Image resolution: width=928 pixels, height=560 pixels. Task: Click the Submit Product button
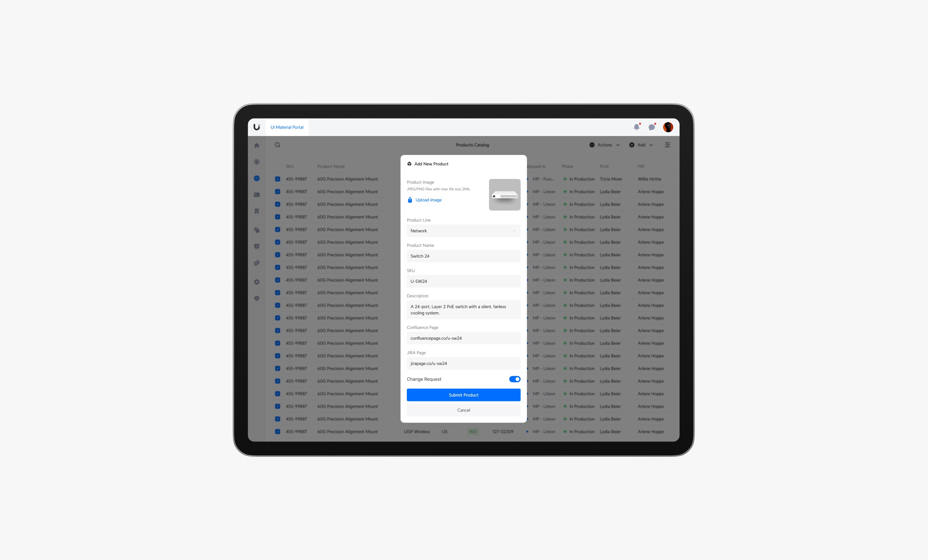(x=463, y=395)
